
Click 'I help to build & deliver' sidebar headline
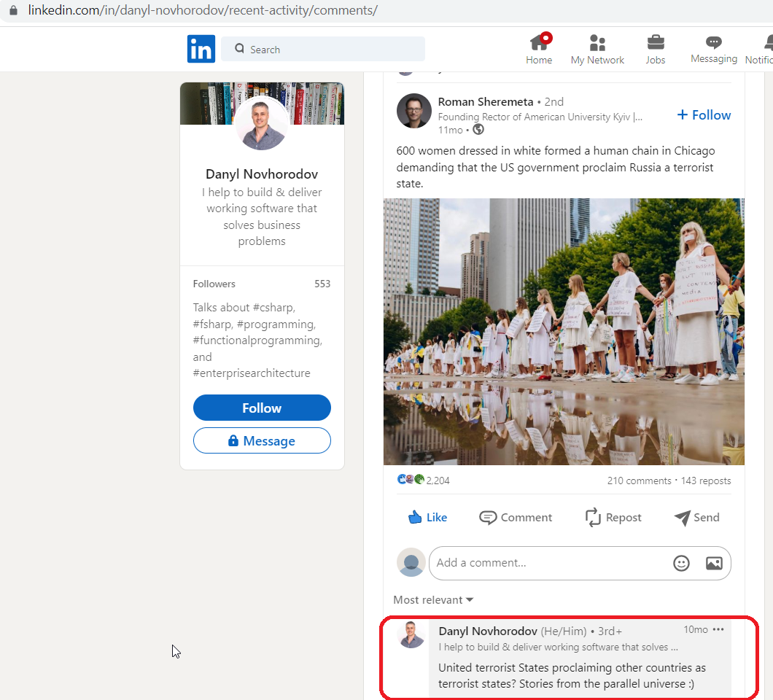pyautogui.click(x=262, y=217)
